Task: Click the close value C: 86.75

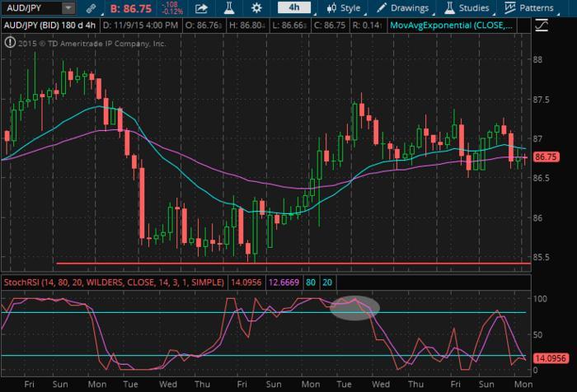Action: click(x=330, y=26)
